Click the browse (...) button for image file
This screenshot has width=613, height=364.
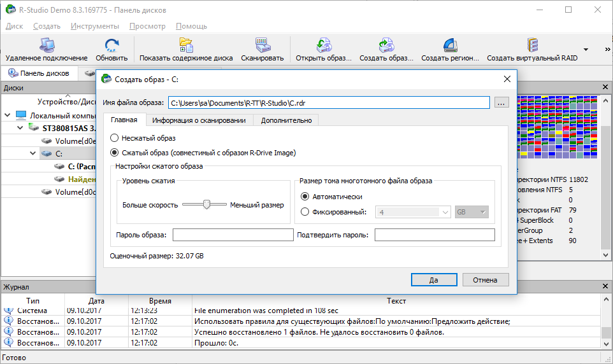[x=501, y=102]
